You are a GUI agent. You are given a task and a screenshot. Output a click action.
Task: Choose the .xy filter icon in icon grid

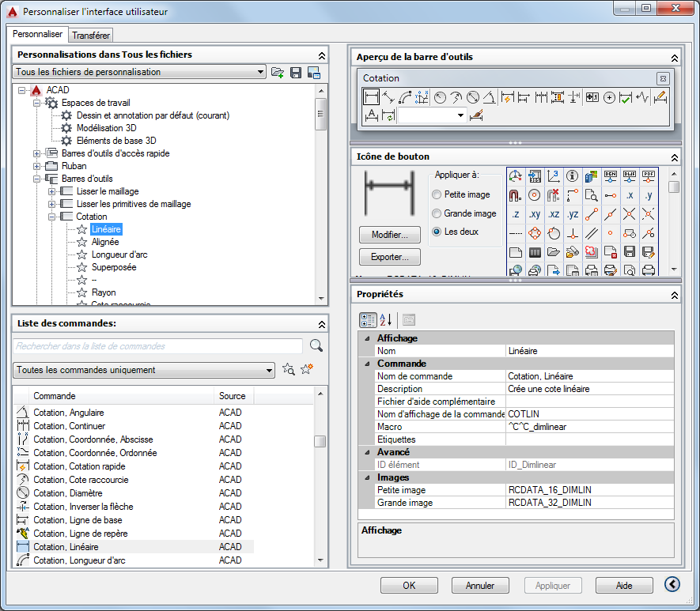(x=535, y=214)
